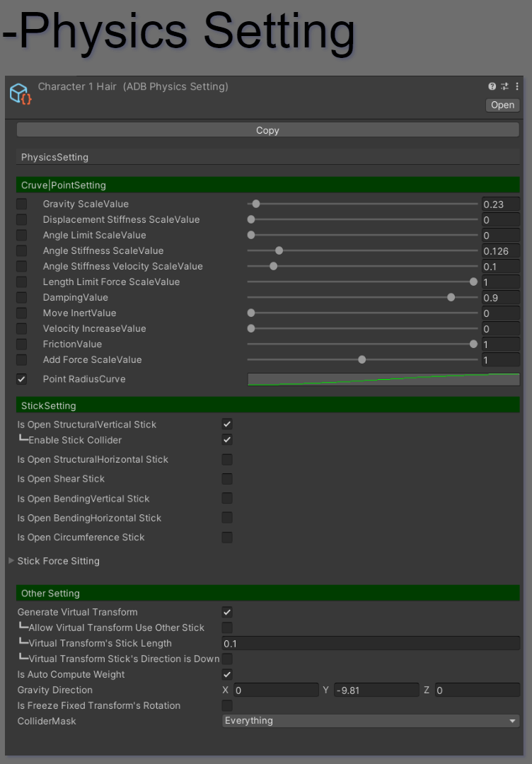Enable Is Freeze Fixed Transform's Rotation
Screen dimensions: 532x764
point(227,705)
